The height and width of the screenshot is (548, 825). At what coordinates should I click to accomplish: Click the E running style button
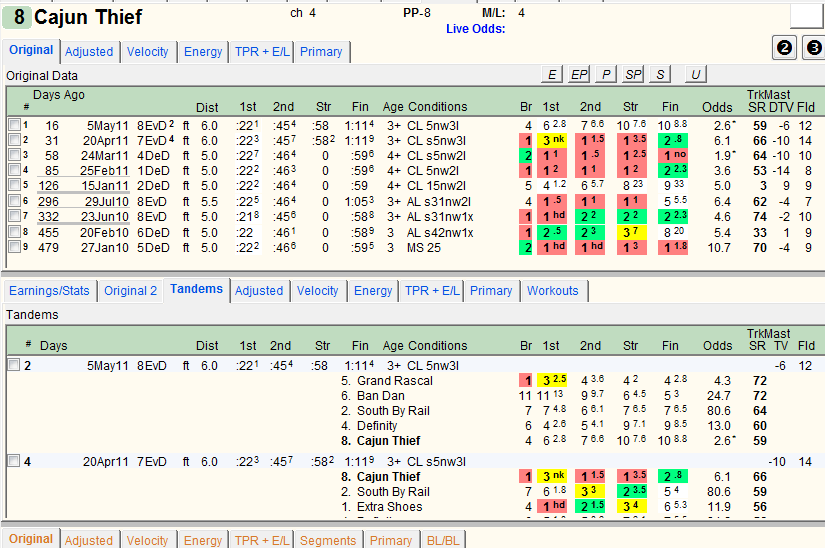pos(552,74)
